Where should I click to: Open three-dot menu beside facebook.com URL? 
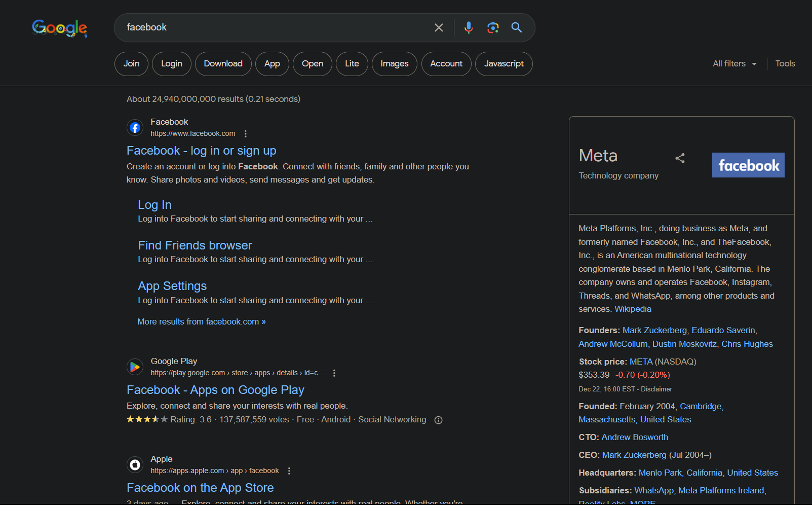[246, 134]
